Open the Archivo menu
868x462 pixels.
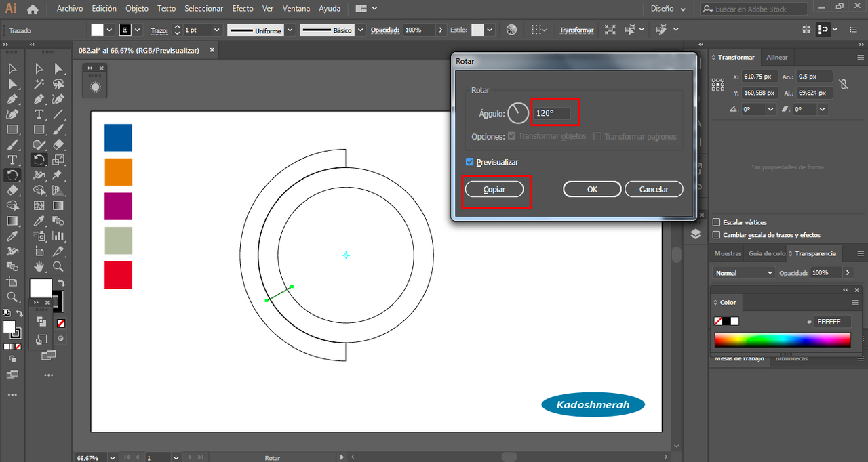coord(70,9)
